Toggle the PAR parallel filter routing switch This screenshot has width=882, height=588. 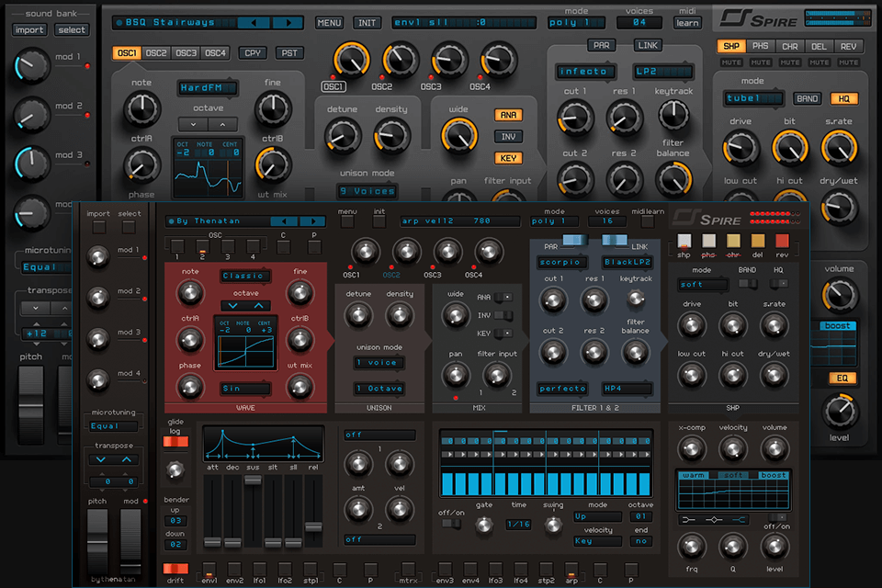573,238
